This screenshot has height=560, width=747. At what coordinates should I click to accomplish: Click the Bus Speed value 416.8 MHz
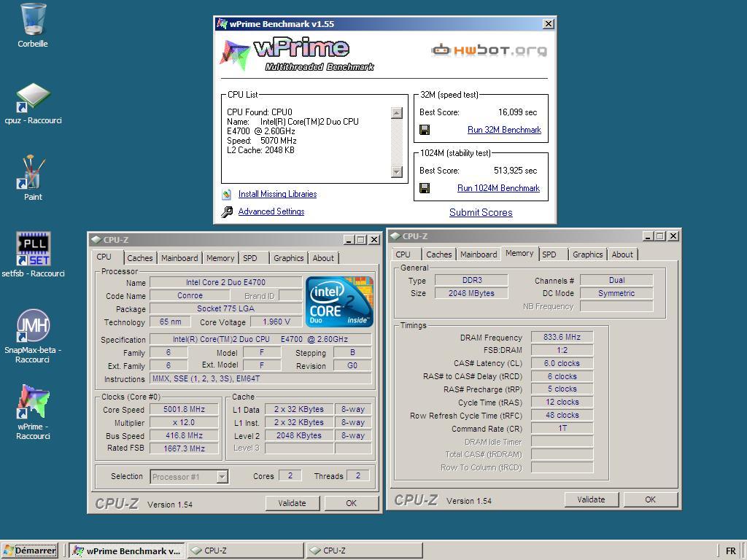coord(184,436)
